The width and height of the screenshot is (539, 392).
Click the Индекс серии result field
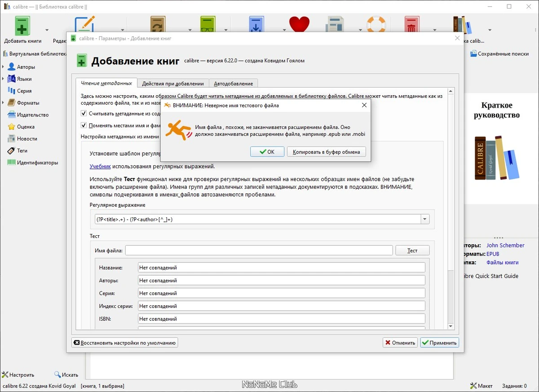tap(281, 306)
